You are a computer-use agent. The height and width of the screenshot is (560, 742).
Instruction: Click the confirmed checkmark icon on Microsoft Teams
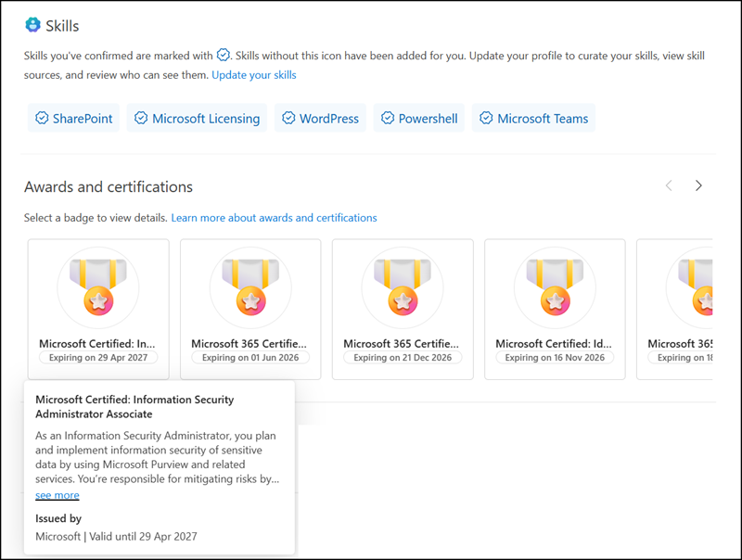[486, 118]
